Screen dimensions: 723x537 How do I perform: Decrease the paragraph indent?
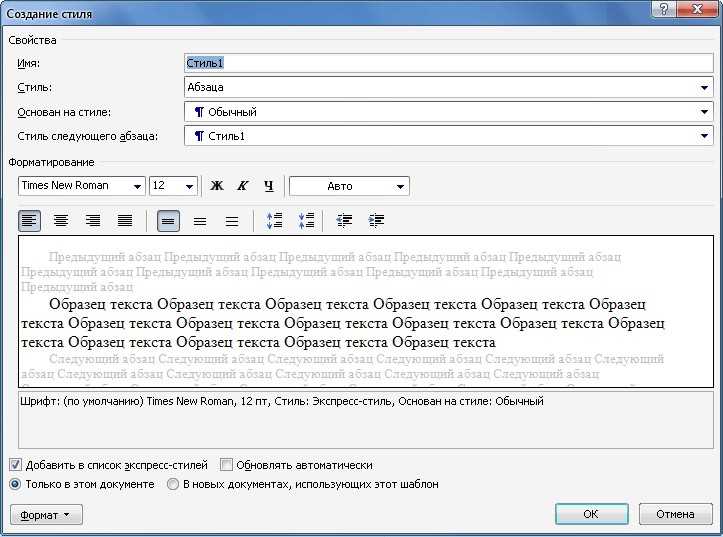tap(344, 221)
